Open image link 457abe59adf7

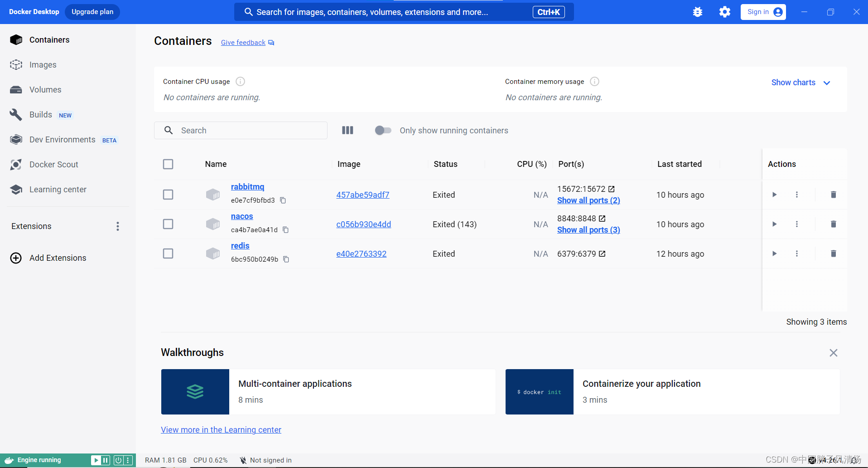click(x=363, y=195)
